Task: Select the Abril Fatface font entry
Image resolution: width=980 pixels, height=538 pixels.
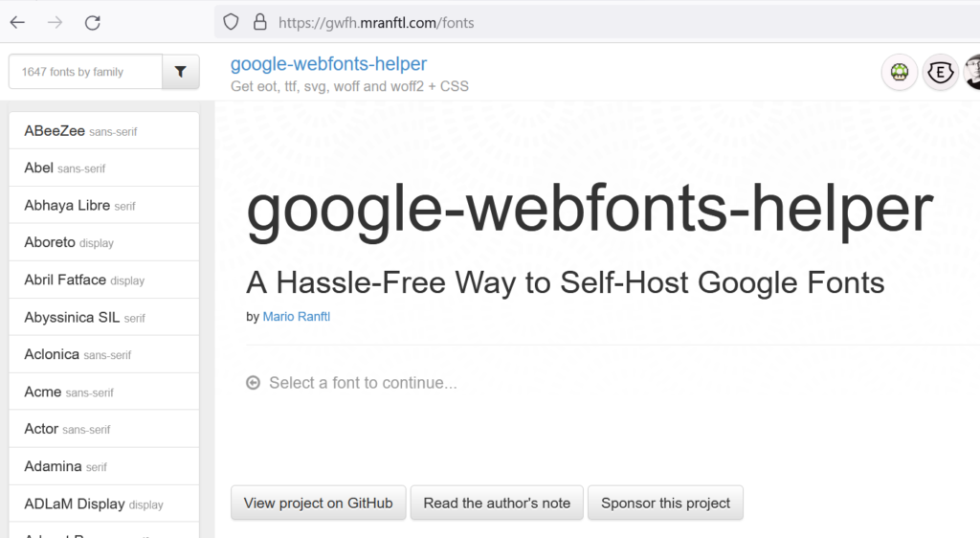Action: point(65,280)
